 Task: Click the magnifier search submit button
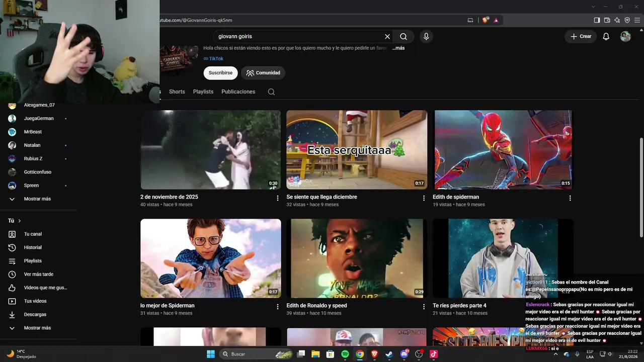point(404,37)
